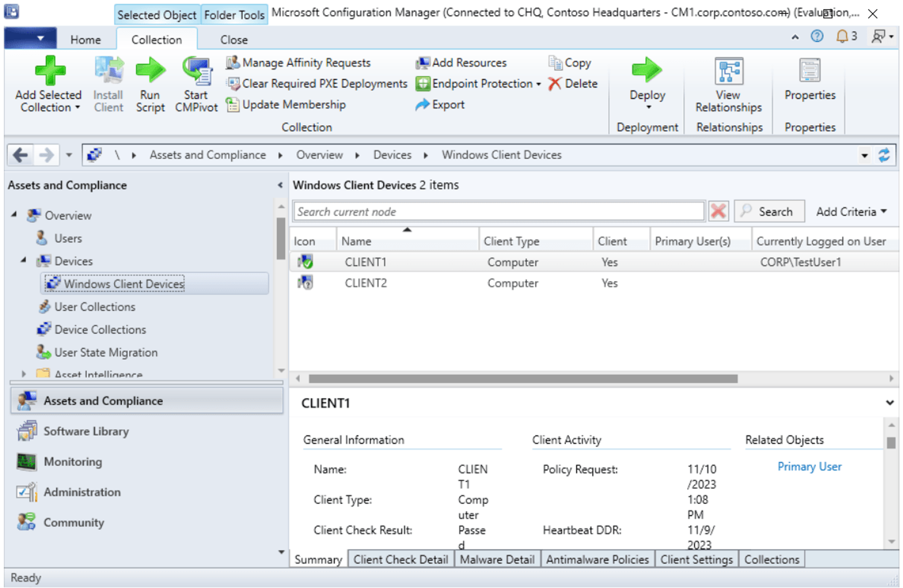
Task: Navigate back with the back arrow
Action: (20, 155)
